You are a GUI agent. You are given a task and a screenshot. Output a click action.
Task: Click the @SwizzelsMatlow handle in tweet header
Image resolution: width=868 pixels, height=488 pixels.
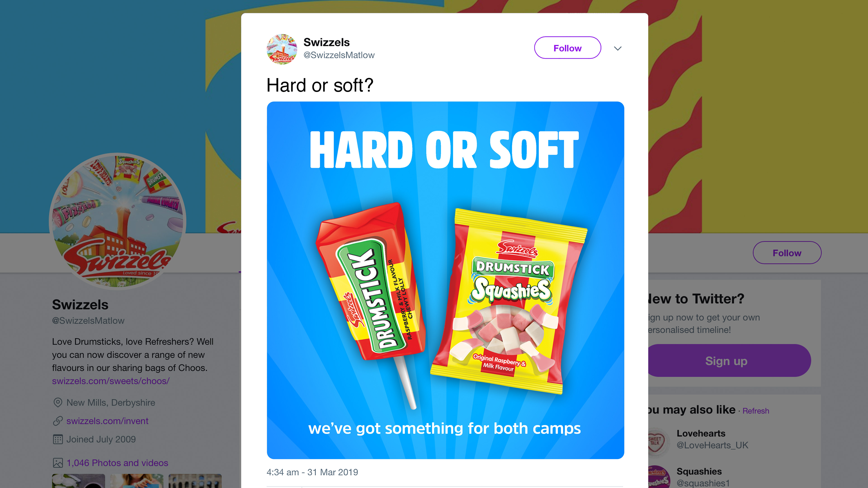tap(339, 55)
